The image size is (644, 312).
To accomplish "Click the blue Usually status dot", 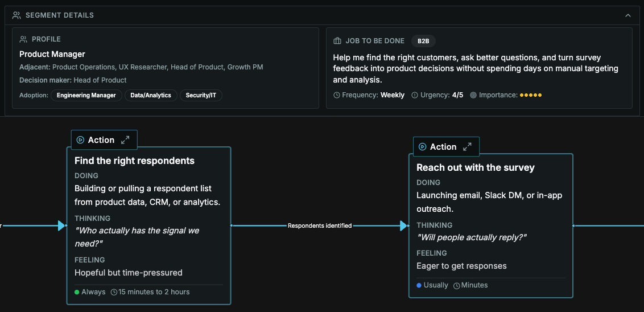I will pyautogui.click(x=419, y=285).
